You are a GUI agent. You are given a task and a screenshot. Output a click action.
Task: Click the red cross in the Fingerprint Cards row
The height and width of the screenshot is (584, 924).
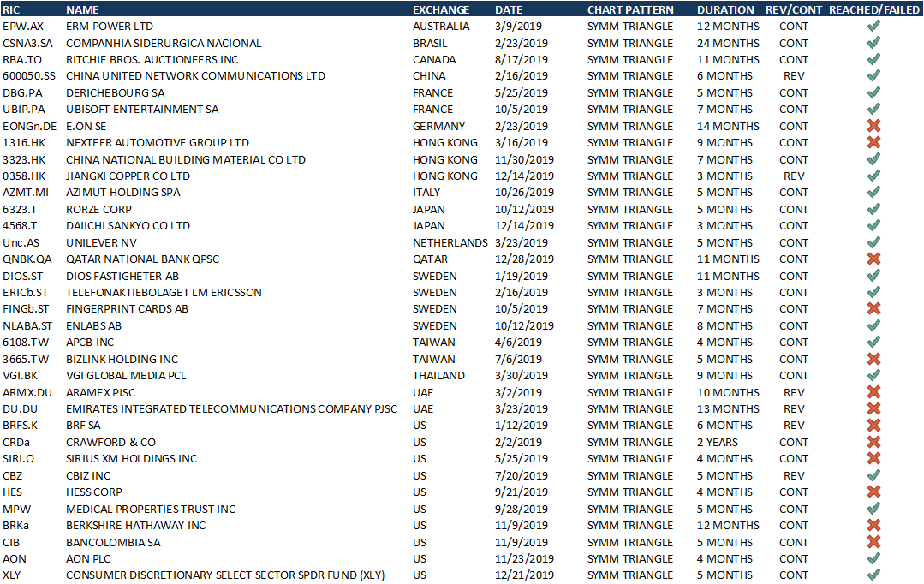(x=873, y=309)
